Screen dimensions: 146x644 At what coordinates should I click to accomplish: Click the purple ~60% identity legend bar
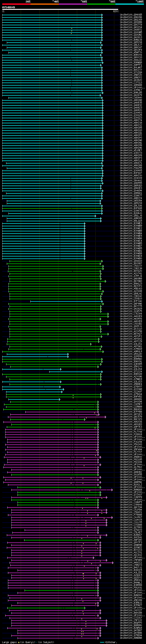click(73, 4)
